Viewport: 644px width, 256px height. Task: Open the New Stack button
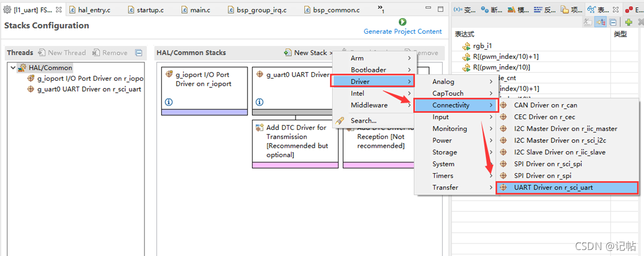point(309,52)
